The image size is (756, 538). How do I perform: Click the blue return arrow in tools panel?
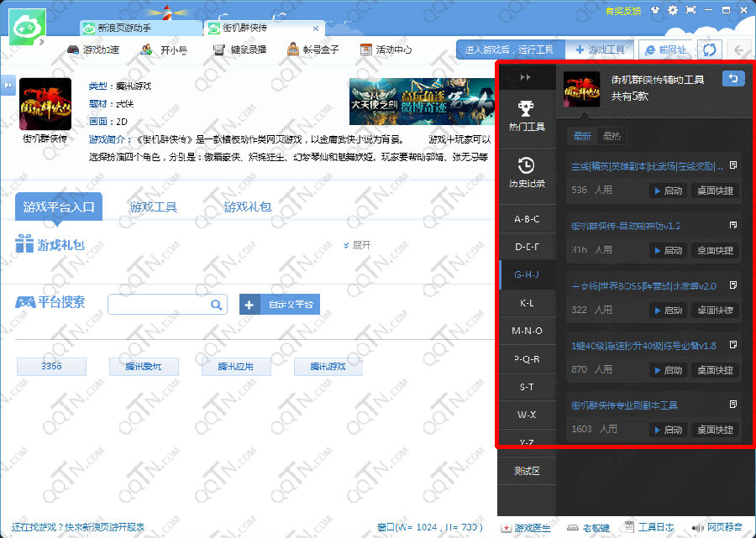pos(732,79)
